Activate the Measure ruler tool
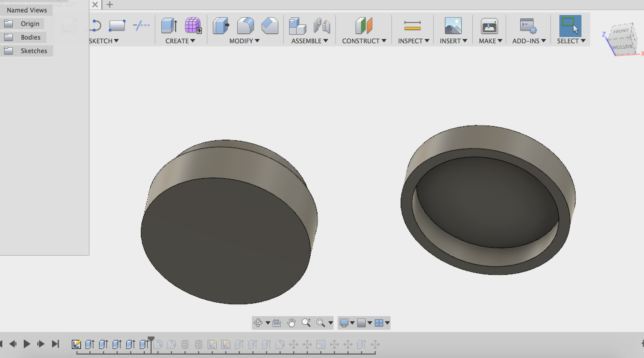Image resolution: width=644 pixels, height=358 pixels. (x=413, y=26)
